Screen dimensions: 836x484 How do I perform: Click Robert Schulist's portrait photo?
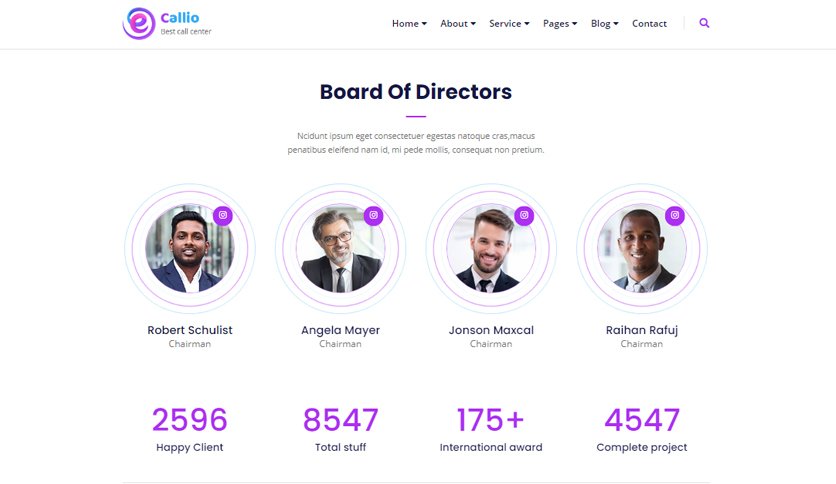(x=190, y=248)
